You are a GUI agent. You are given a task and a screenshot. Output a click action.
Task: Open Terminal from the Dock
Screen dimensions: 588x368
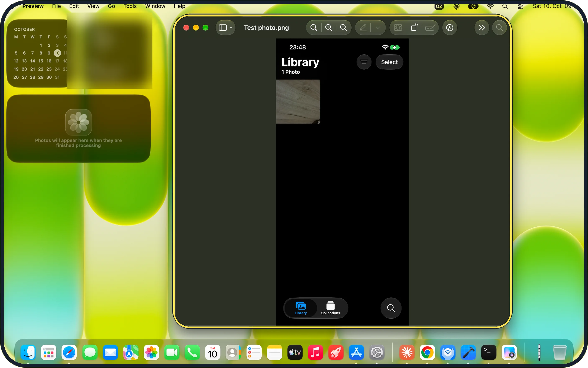(x=488, y=352)
